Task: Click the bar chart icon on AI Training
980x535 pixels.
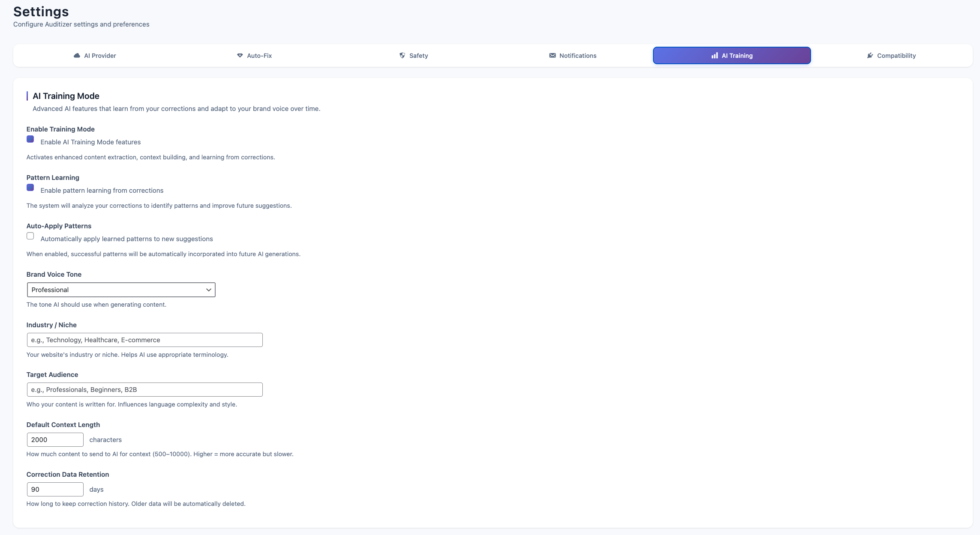Action: (x=714, y=56)
